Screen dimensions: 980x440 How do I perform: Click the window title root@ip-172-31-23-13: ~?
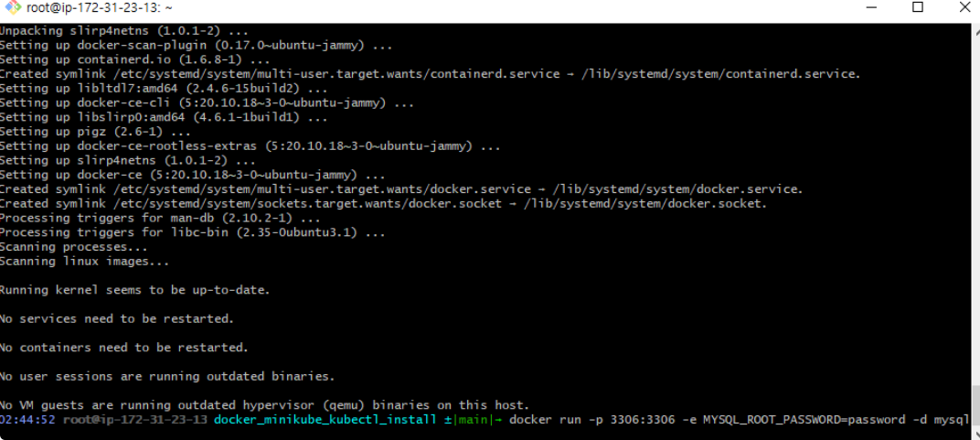[99, 8]
